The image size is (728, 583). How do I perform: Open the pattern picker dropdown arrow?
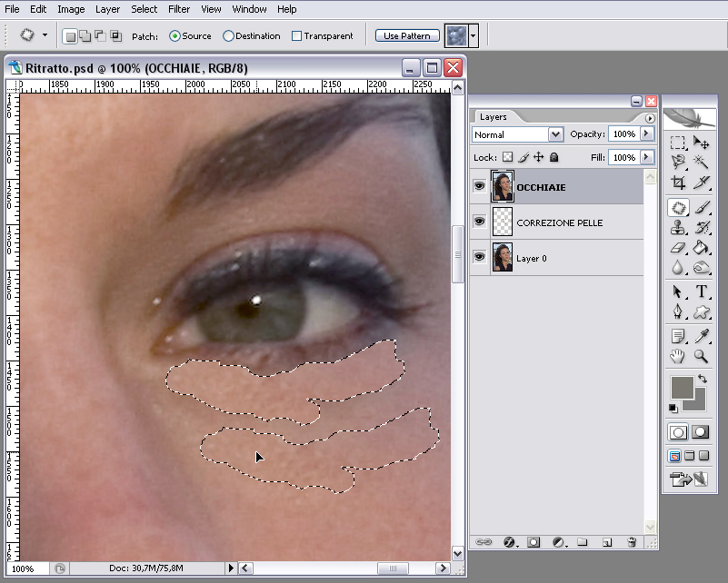[474, 36]
